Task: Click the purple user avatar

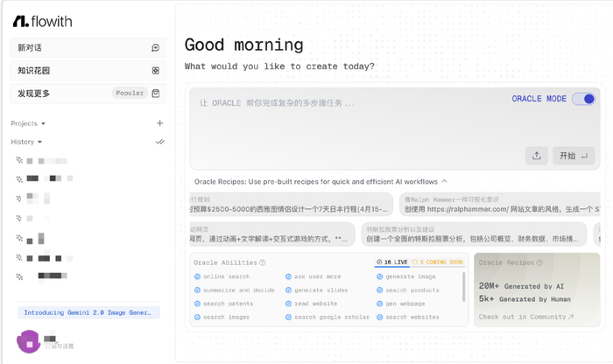Action: click(x=29, y=341)
